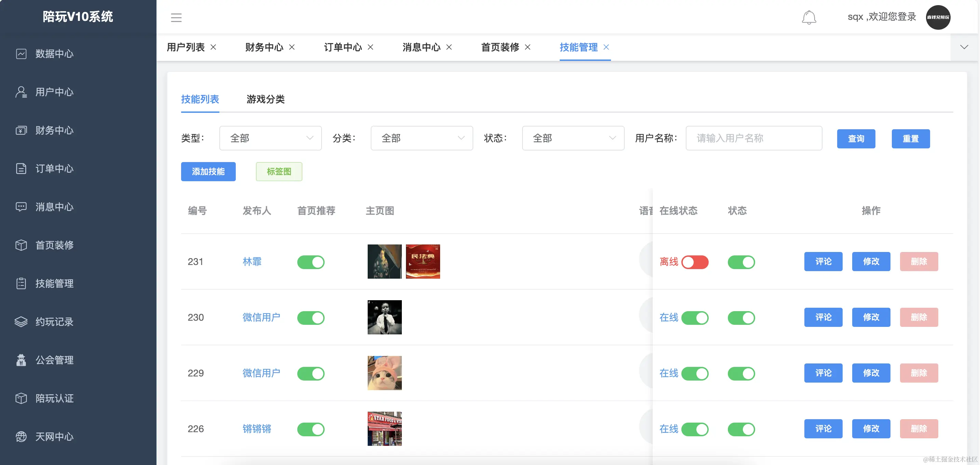This screenshot has height=465, width=980.
Task: Click the 公会管理 icon in sidebar
Action: (x=21, y=360)
